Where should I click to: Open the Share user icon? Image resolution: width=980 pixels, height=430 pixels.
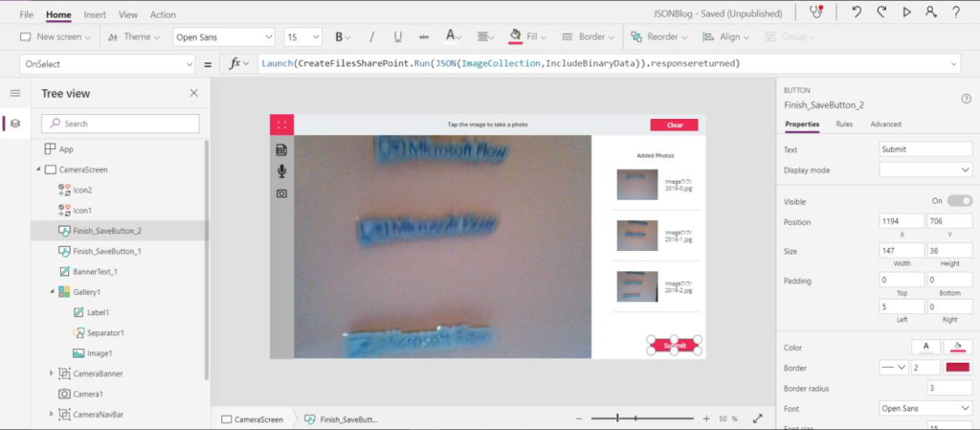pyautogui.click(x=931, y=12)
